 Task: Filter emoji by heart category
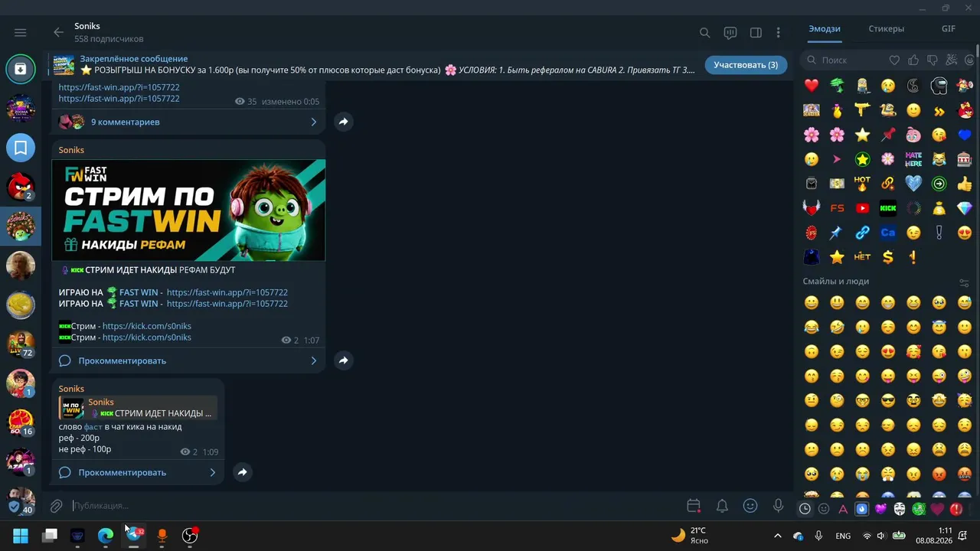coord(894,60)
